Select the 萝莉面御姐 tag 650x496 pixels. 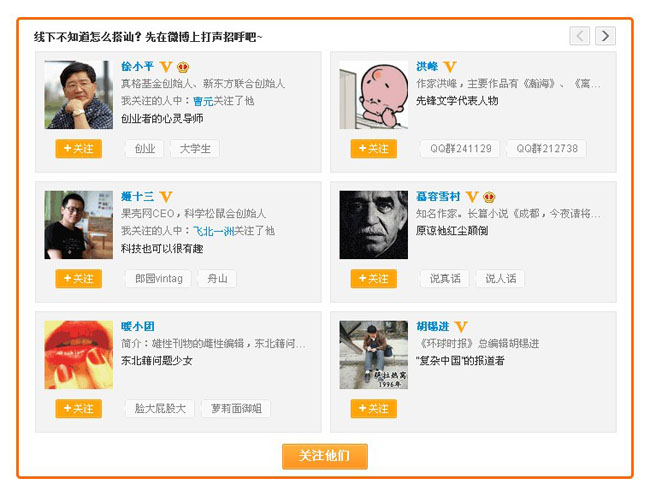236,409
